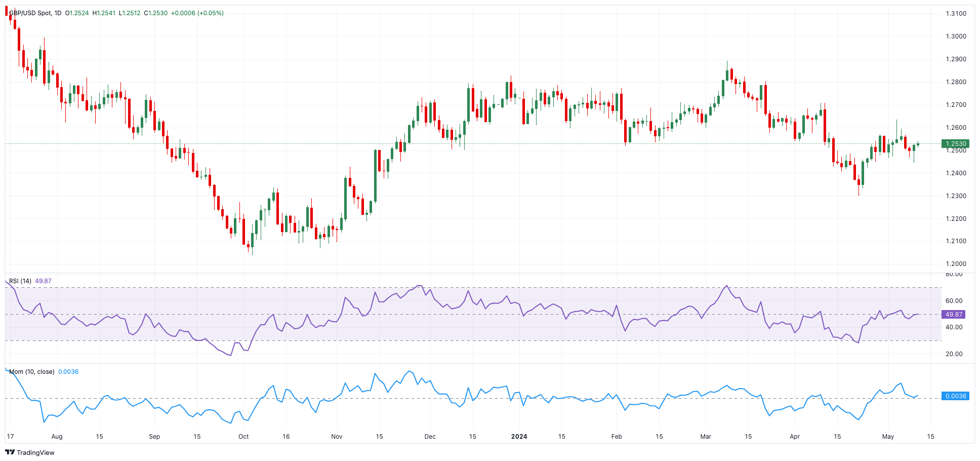This screenshot has width=980, height=461.
Task: Click the blue 0.0036 momentum axis badge
Action: click(x=955, y=396)
